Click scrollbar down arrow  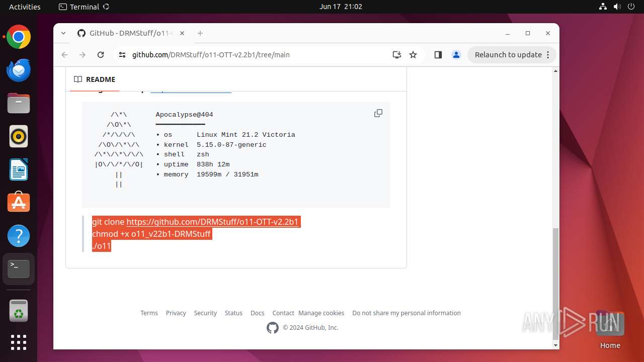click(555, 345)
